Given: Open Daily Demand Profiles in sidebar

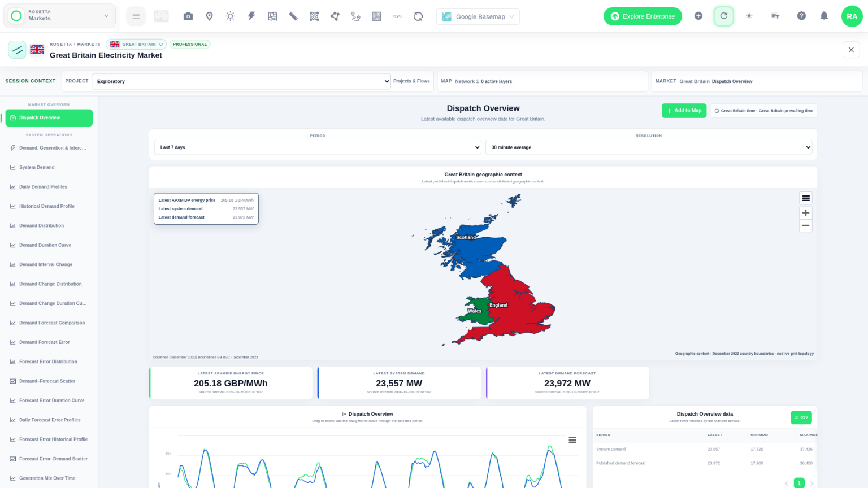Looking at the screenshot, I should point(49,187).
